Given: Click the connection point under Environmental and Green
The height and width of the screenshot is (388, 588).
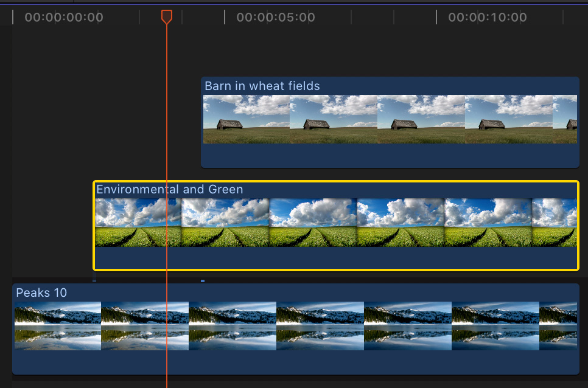Looking at the screenshot, I should click(x=94, y=280).
